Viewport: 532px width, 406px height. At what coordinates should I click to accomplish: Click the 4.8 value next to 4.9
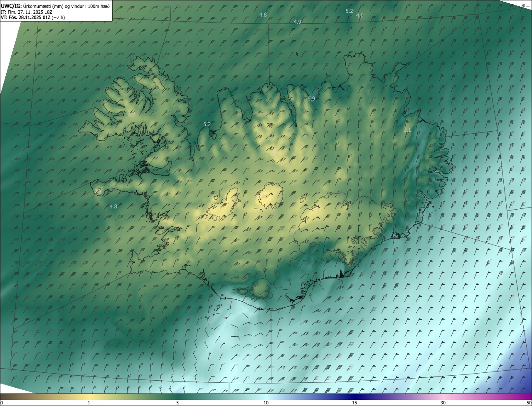coord(263,15)
